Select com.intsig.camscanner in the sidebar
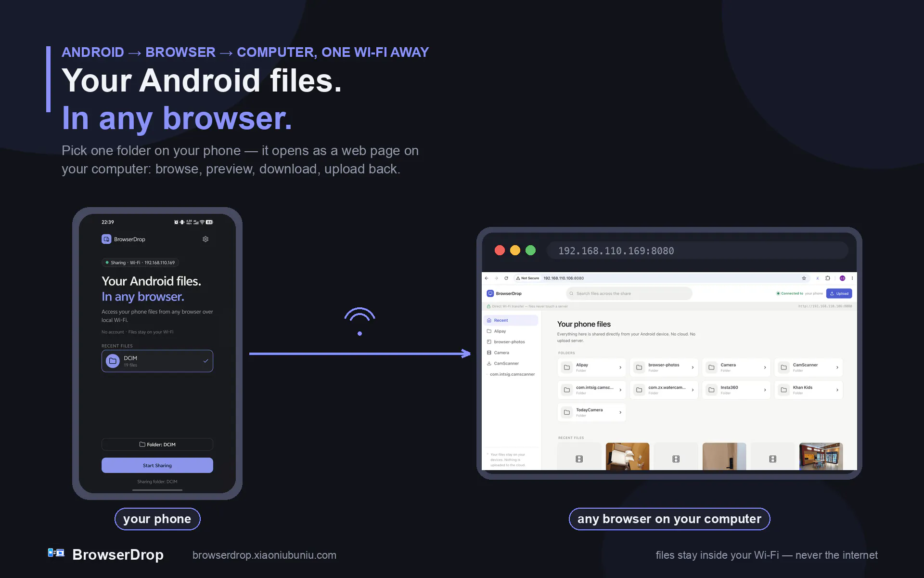 (x=511, y=374)
